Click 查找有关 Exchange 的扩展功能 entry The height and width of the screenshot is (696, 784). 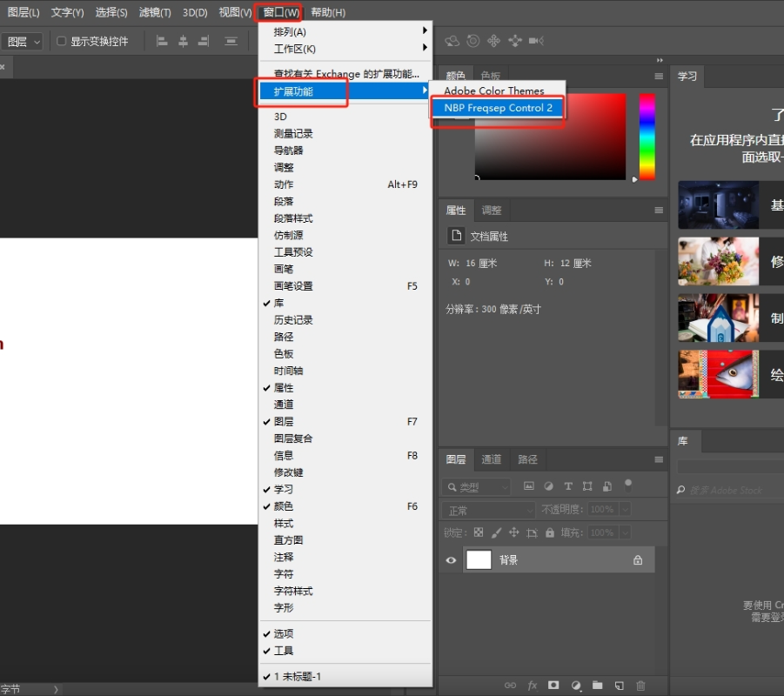click(345, 73)
